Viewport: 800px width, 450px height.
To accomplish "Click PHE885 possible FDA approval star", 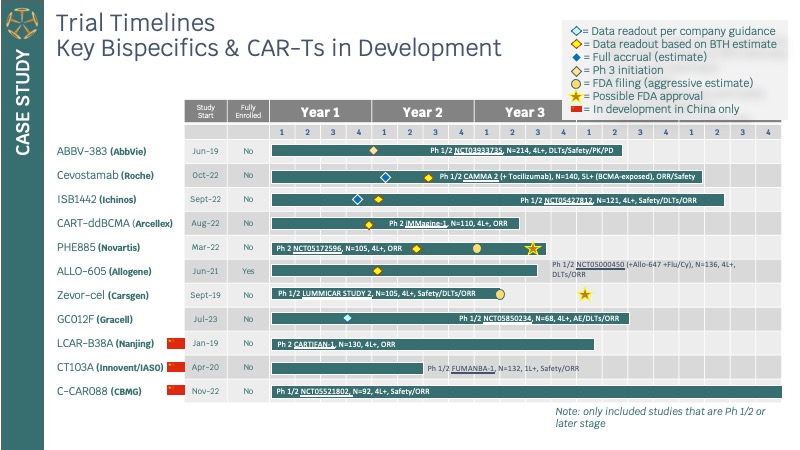I will (x=533, y=248).
